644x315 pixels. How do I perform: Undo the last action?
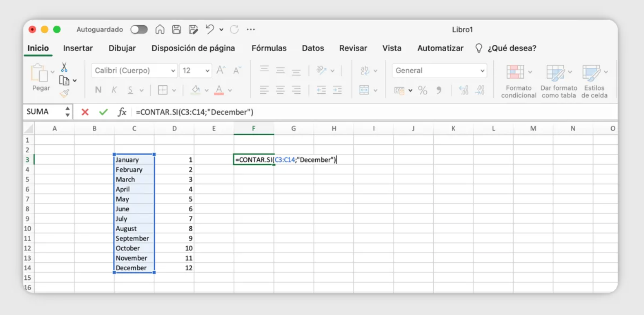tap(210, 29)
